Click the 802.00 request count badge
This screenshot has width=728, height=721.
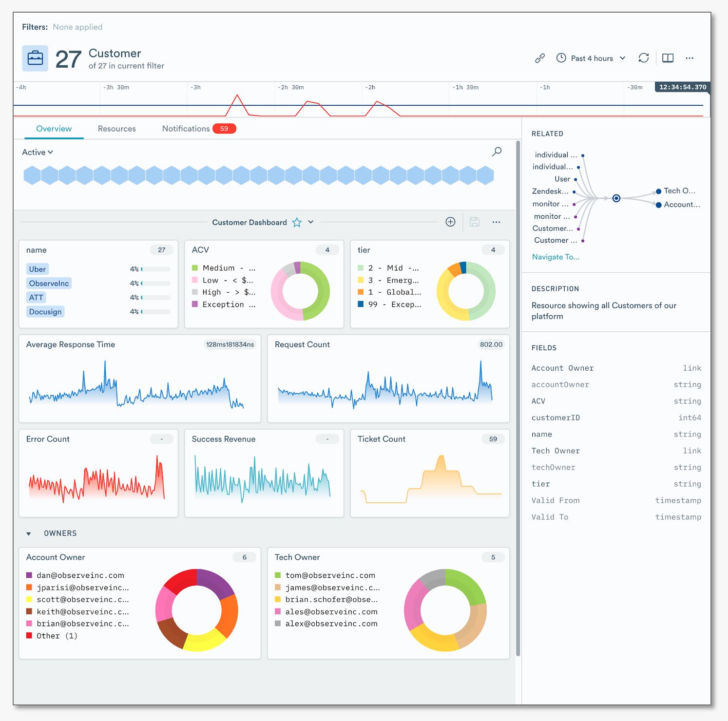click(491, 344)
